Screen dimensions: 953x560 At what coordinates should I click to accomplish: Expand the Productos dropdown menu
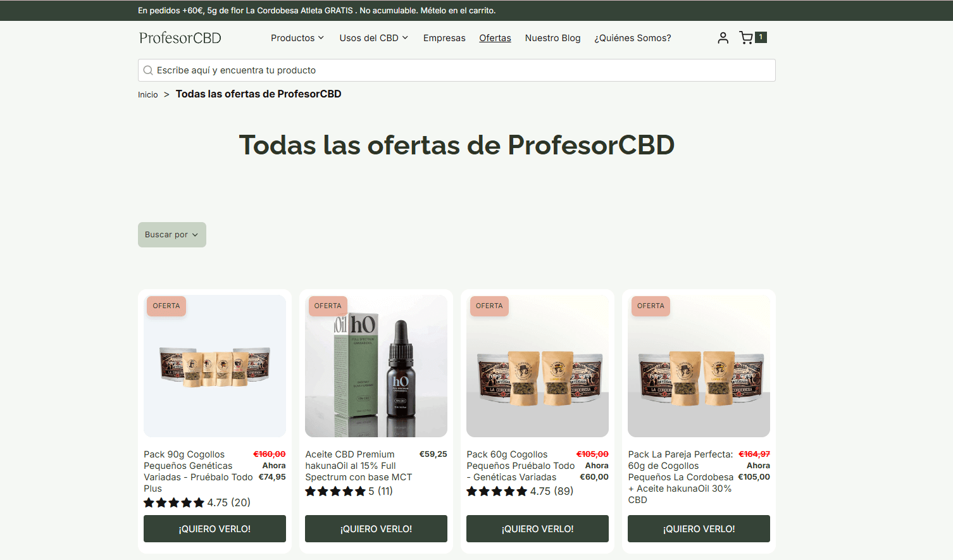(297, 38)
